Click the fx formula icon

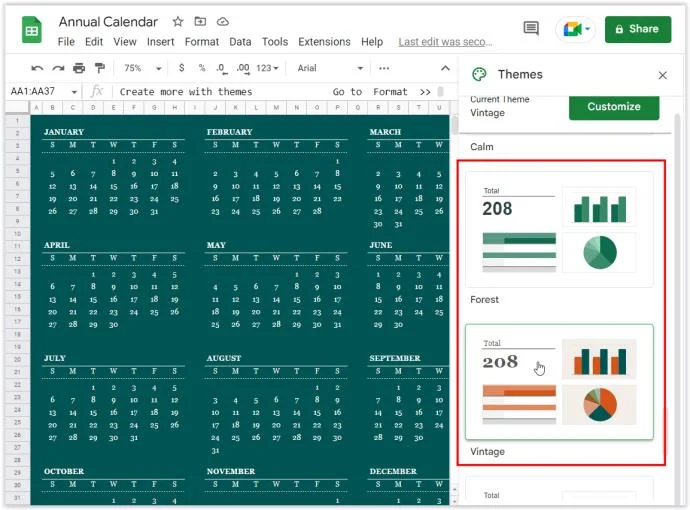tap(96, 91)
